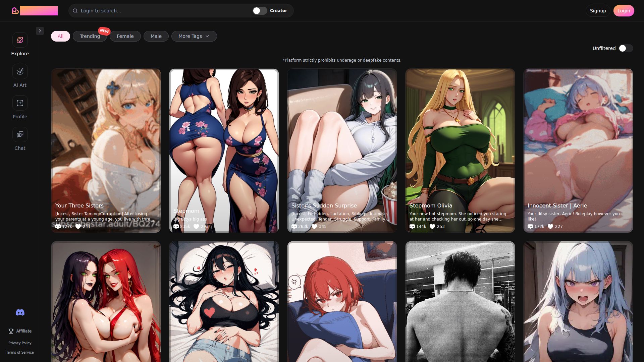Go to the Profile sidebar icon
Screen dimensions: 644x362
(x=20, y=103)
